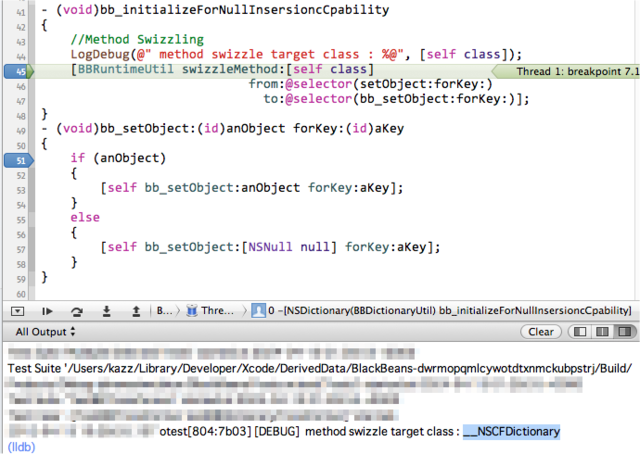Image resolution: width=640 pixels, height=454 pixels.
Task: Click the Test Suite path line
Action: tap(320, 368)
